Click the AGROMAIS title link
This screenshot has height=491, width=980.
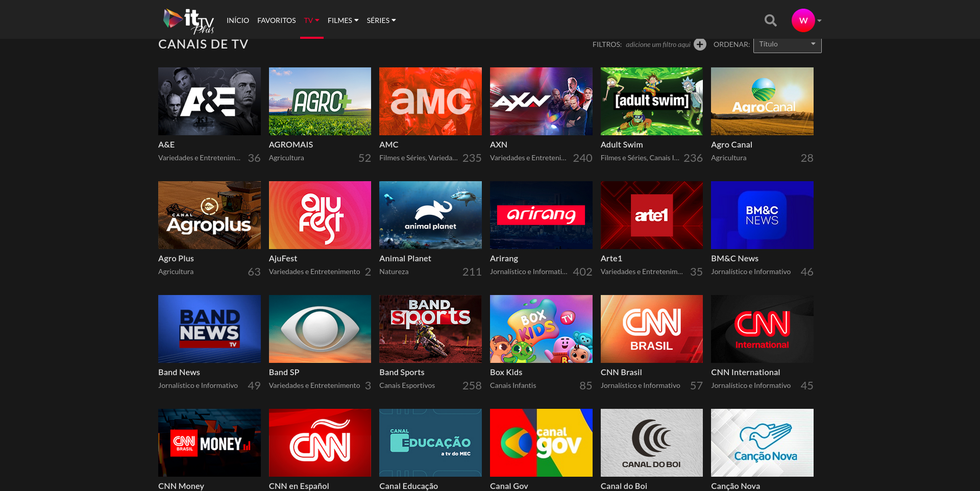pos(291,144)
